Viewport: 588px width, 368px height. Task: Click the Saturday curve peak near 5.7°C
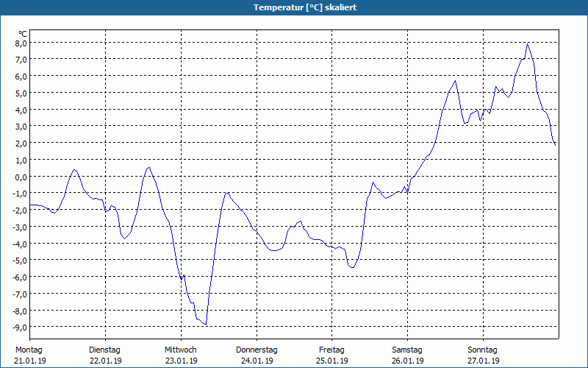tap(455, 81)
